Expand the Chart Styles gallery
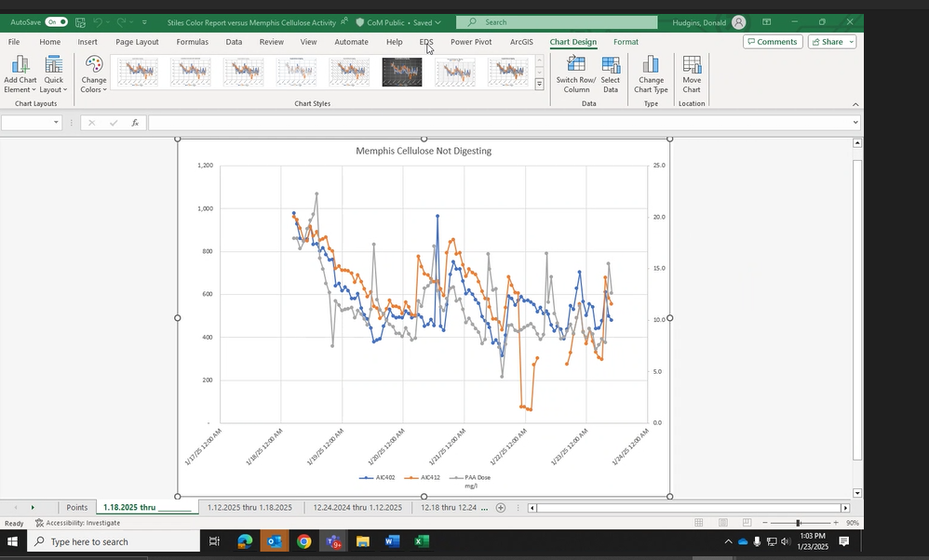Screen dimensions: 929x560 (540, 85)
